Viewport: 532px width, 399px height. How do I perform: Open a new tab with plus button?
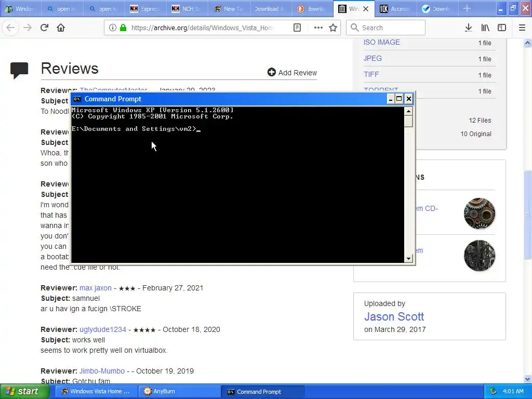[x=467, y=8]
